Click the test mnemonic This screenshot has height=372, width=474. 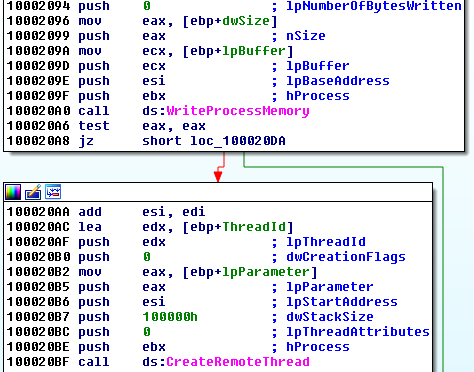(x=94, y=126)
